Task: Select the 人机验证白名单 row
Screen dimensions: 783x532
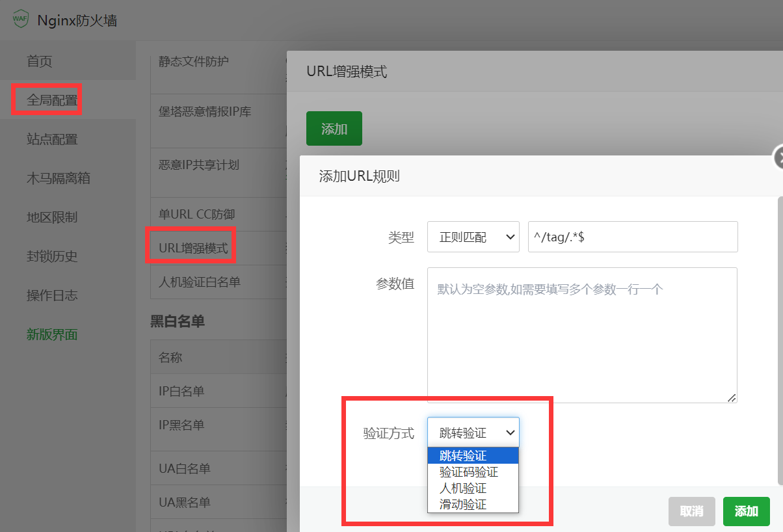Action: (219, 282)
